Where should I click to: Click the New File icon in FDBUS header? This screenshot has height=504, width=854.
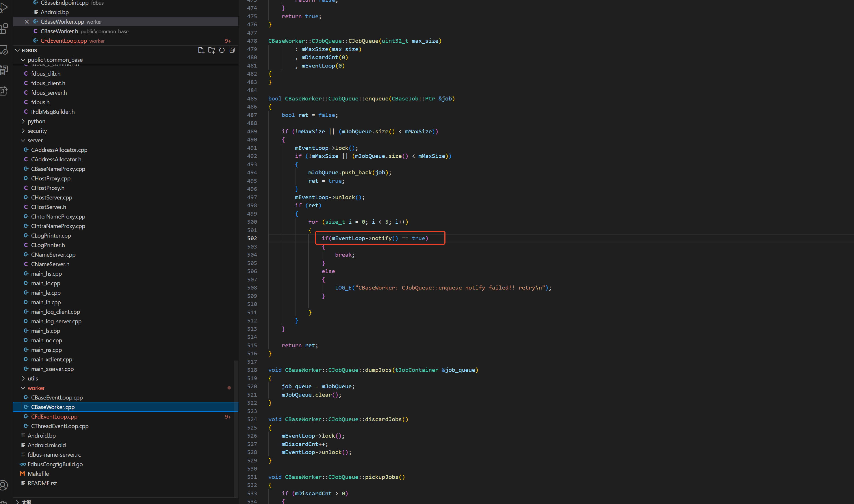click(x=201, y=50)
